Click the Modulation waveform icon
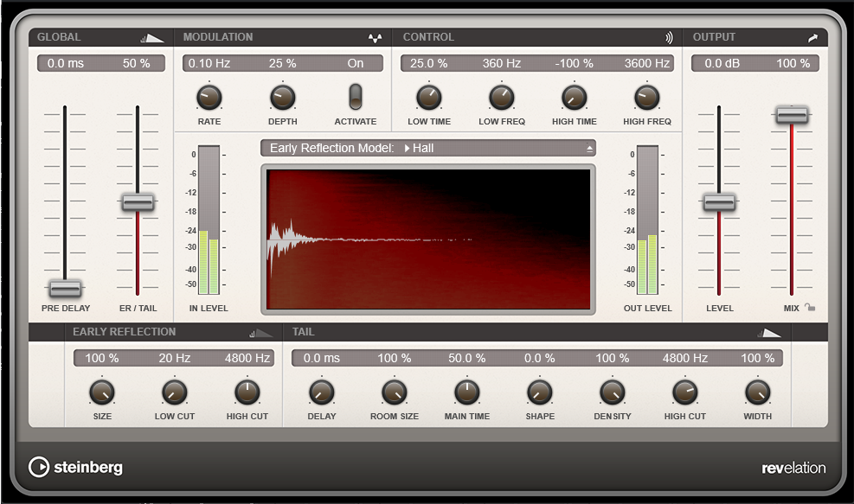Screen dimensions: 854x504 375,38
